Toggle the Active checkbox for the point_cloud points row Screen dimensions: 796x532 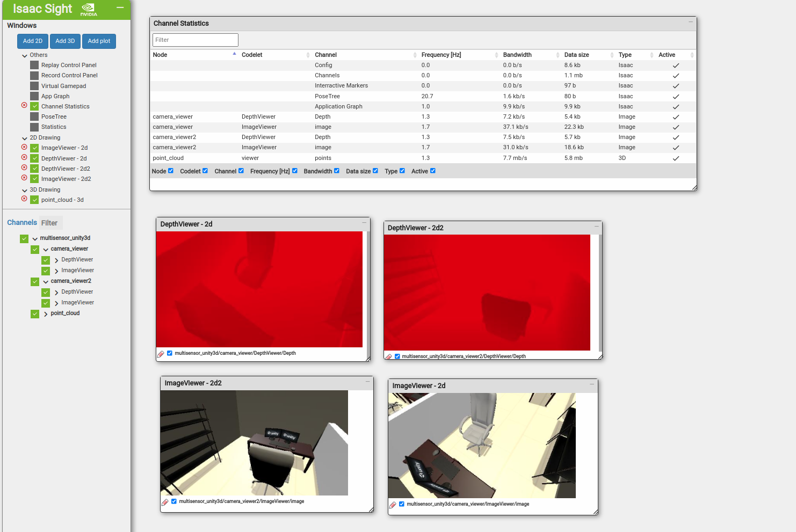click(x=676, y=158)
